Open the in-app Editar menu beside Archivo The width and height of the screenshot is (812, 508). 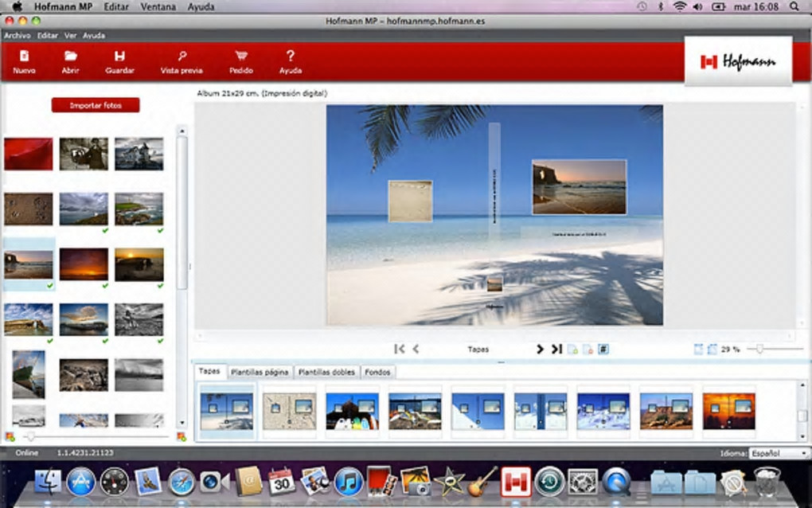[x=47, y=35]
